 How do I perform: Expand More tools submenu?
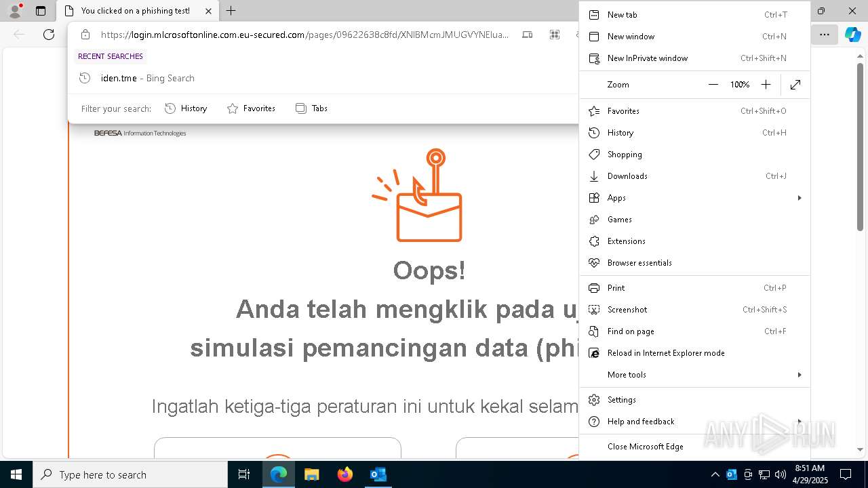pyautogui.click(x=694, y=375)
